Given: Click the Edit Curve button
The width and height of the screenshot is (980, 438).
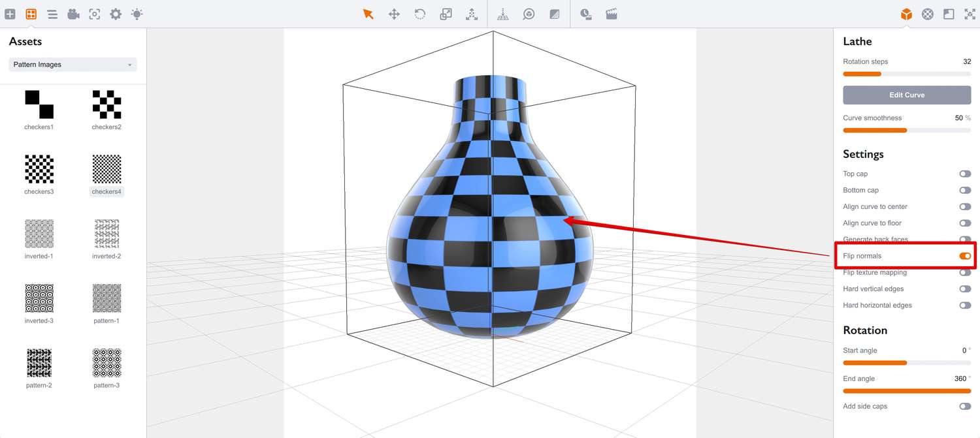Looking at the screenshot, I should (907, 95).
